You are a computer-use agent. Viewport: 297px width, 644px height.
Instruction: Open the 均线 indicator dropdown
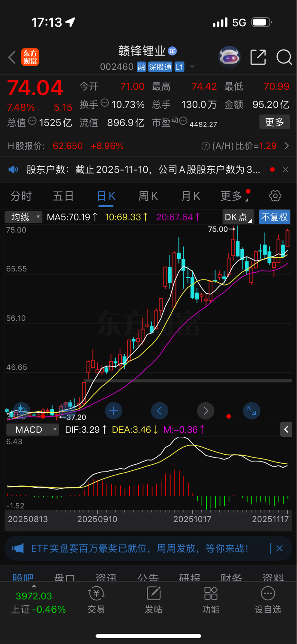[23, 217]
